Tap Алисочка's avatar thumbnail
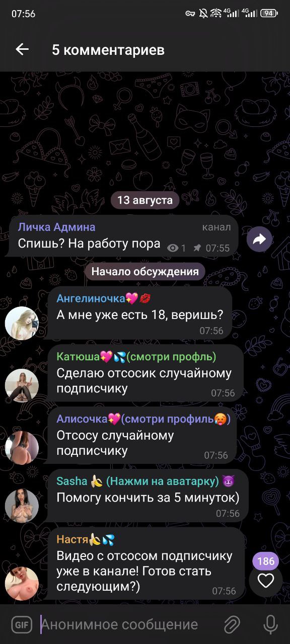Viewport: 290px width, 644px height. tap(22, 447)
